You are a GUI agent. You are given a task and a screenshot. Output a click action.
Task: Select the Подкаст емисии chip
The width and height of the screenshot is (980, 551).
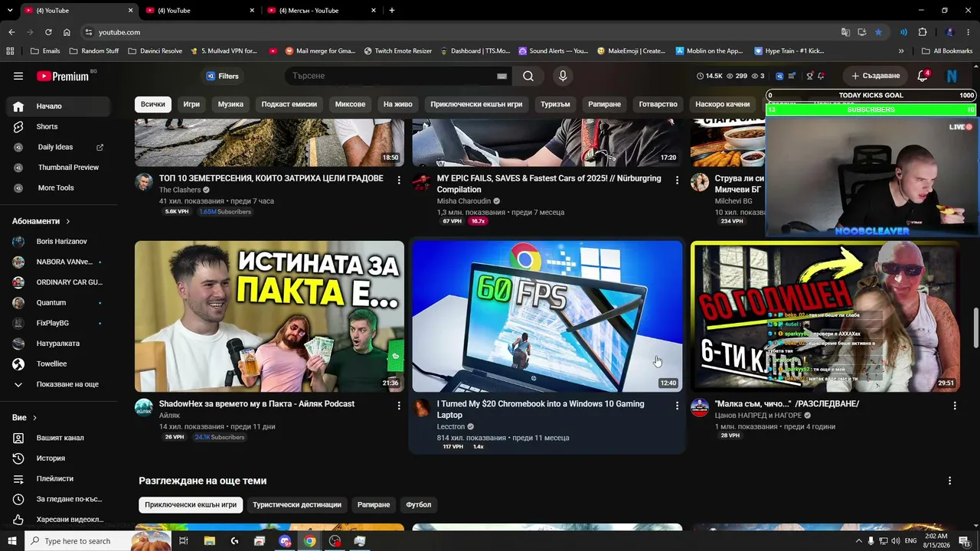coord(289,104)
